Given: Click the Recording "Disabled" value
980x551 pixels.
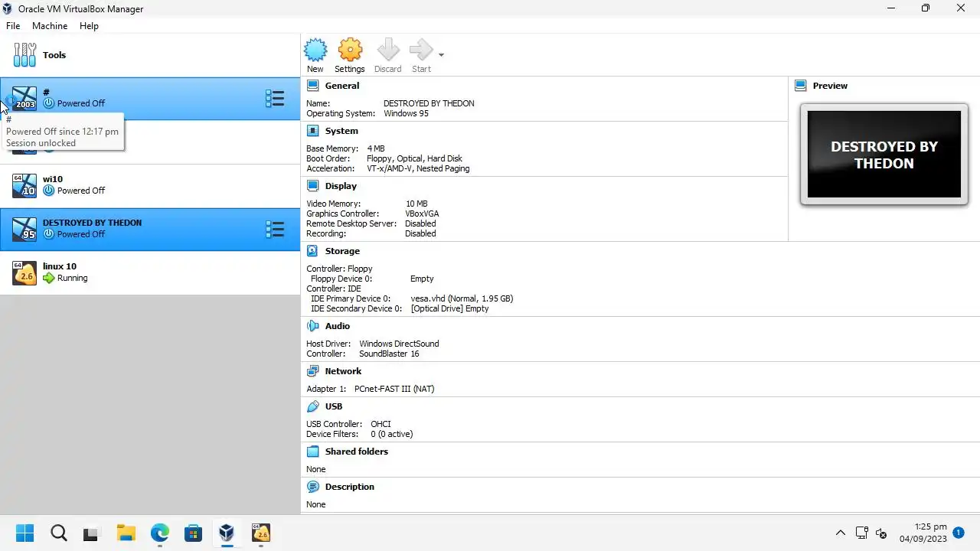Looking at the screenshot, I should [x=420, y=233].
